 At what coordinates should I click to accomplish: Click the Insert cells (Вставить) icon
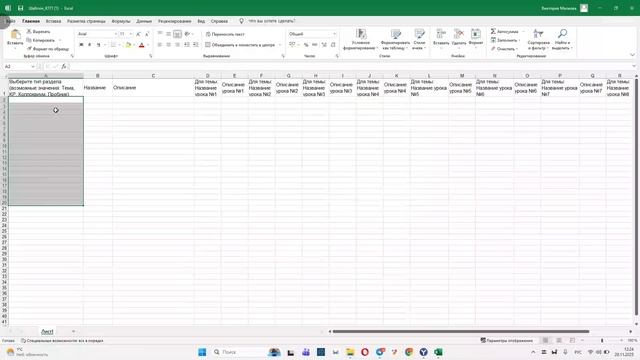pos(441,33)
